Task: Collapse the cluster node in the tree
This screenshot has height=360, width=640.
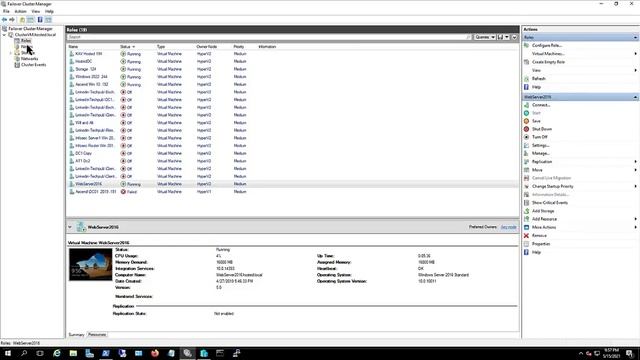Action: pyautogui.click(x=4, y=35)
